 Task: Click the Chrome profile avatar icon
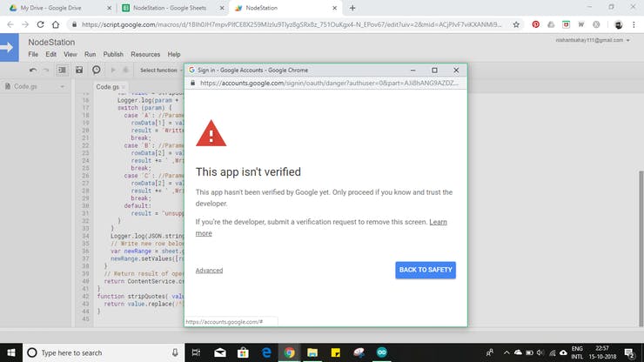pos(618,24)
